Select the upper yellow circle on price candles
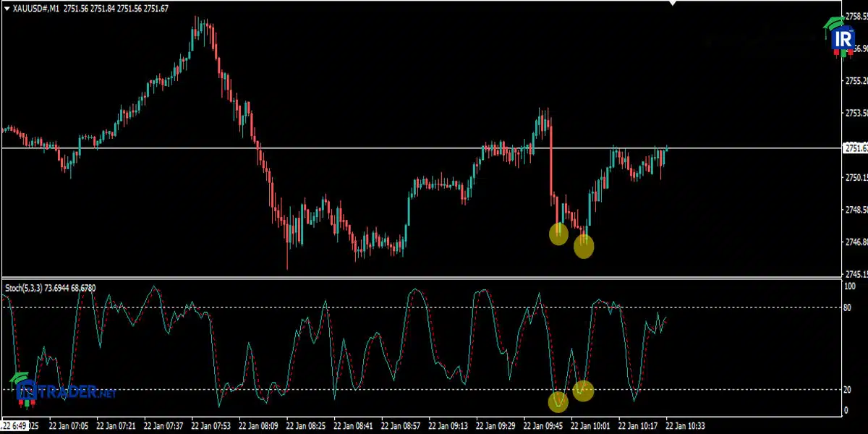868x434 pixels. 558,234
